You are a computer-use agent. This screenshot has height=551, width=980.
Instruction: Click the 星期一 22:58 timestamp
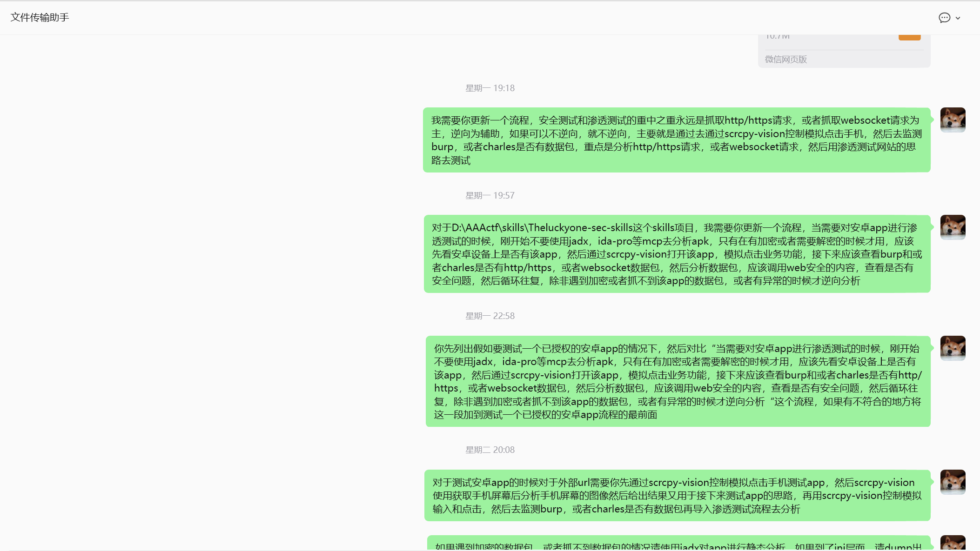click(490, 316)
